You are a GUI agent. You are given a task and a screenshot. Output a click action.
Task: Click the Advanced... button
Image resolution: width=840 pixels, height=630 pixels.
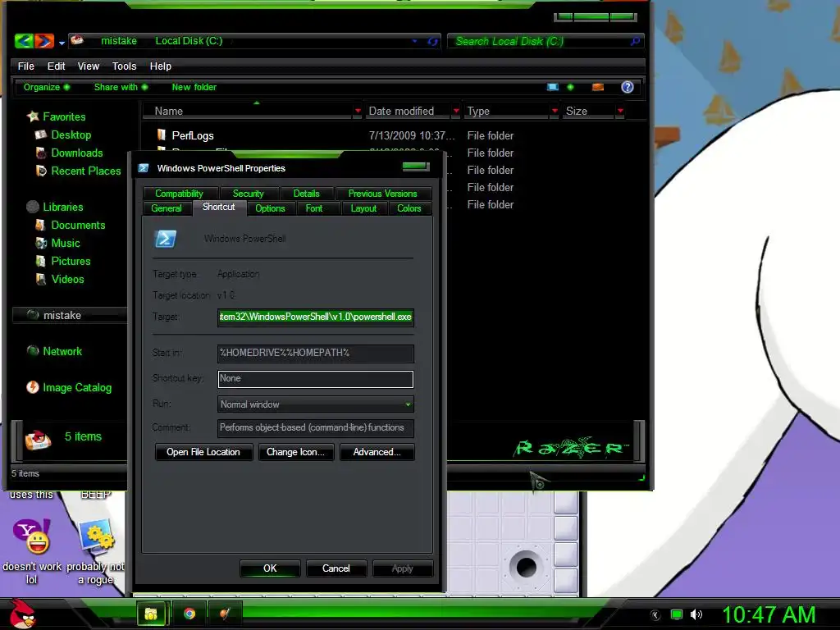377,452
